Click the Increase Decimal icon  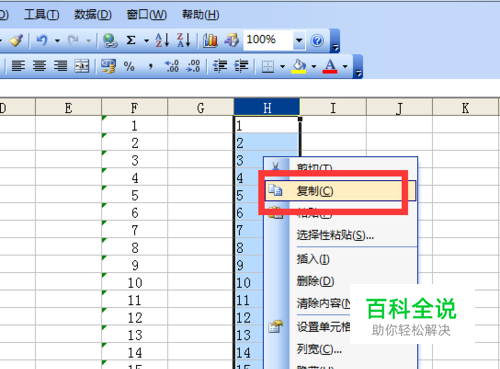pyautogui.click(x=172, y=66)
